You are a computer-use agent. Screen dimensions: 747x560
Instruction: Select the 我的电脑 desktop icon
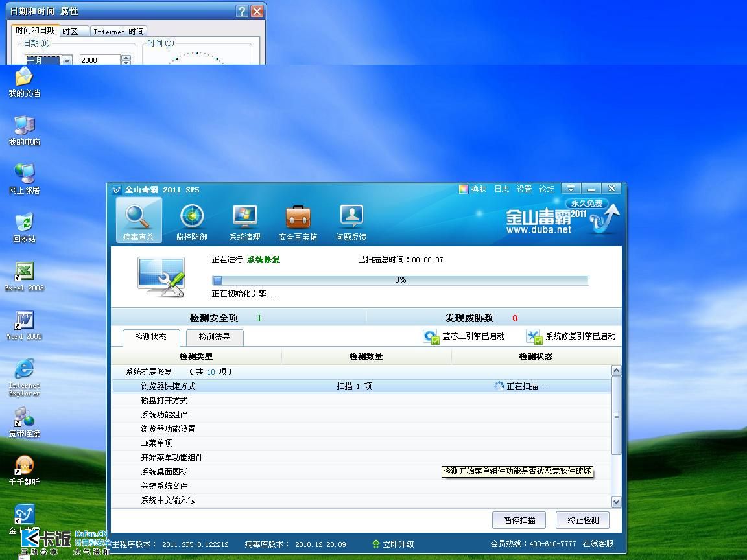[x=24, y=130]
